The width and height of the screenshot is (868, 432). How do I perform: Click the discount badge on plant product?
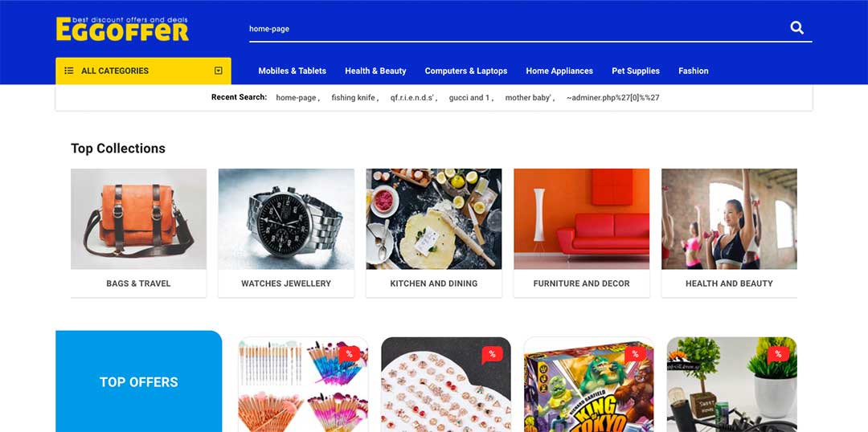778,355
